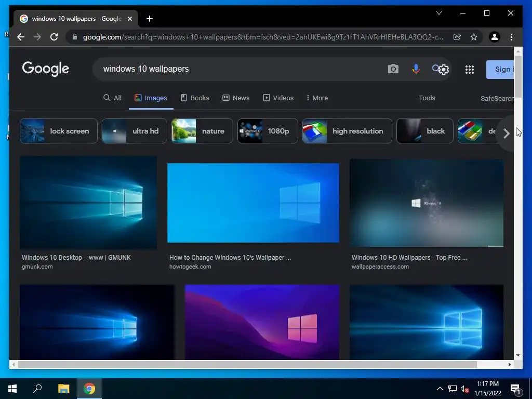The width and height of the screenshot is (532, 399).
Task: Click the 'Windows 10 Desktop - .www | GMUNK' title
Action: point(76,258)
